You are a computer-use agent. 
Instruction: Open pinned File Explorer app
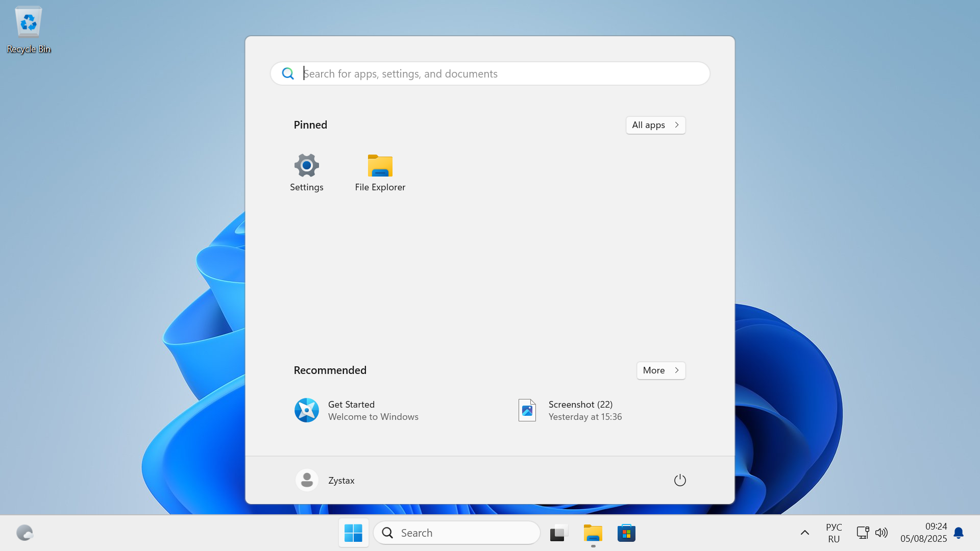click(x=380, y=172)
